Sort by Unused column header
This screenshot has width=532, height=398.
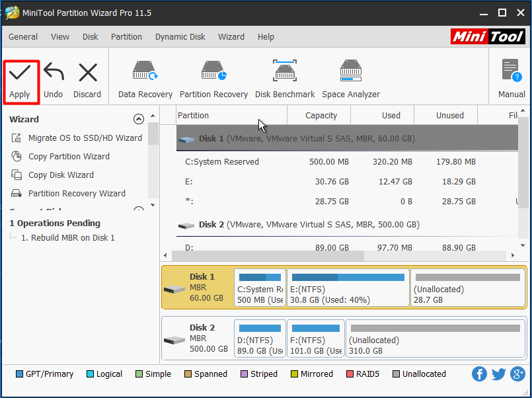point(446,115)
